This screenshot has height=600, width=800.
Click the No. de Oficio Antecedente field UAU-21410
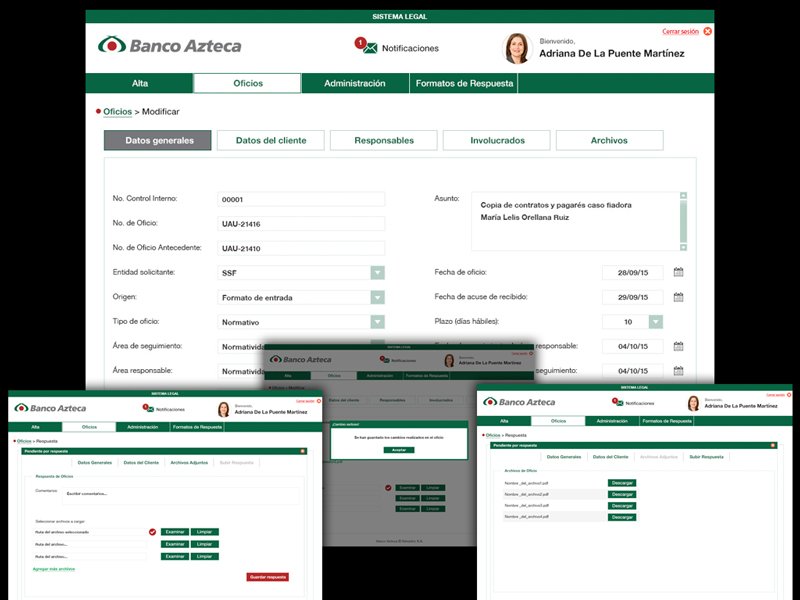(x=301, y=248)
